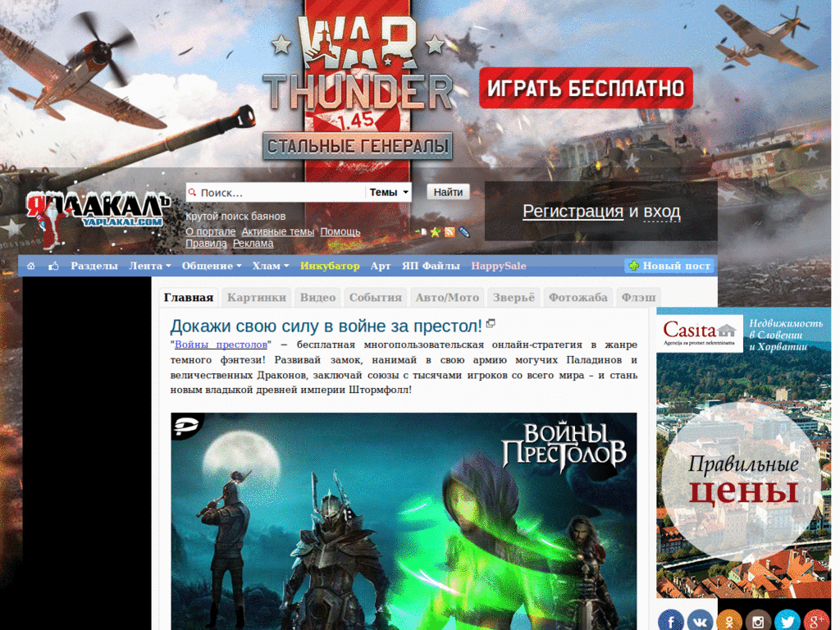The width and height of the screenshot is (840, 630).
Task: Switch to the Картинки tab
Action: click(x=257, y=297)
